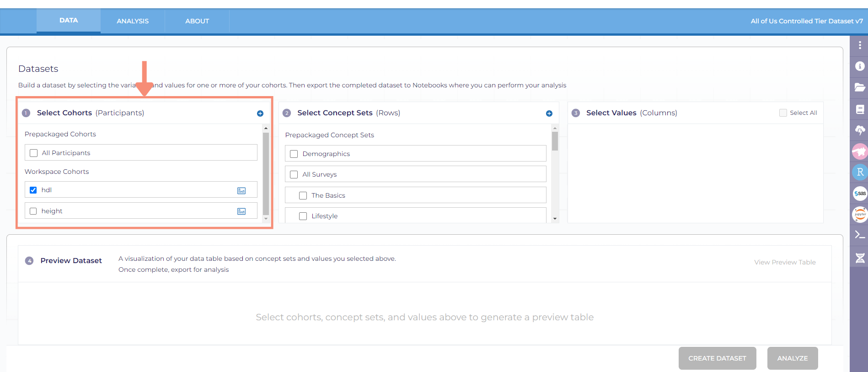Check the All Participants checkbox
The width and height of the screenshot is (868, 372).
click(x=33, y=153)
